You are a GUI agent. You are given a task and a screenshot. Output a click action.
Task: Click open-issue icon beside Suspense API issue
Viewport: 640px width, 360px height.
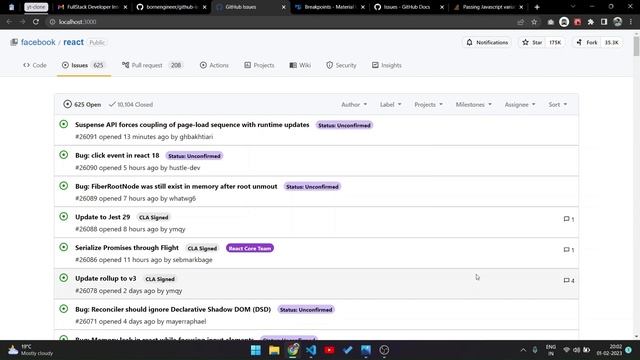[x=64, y=124]
